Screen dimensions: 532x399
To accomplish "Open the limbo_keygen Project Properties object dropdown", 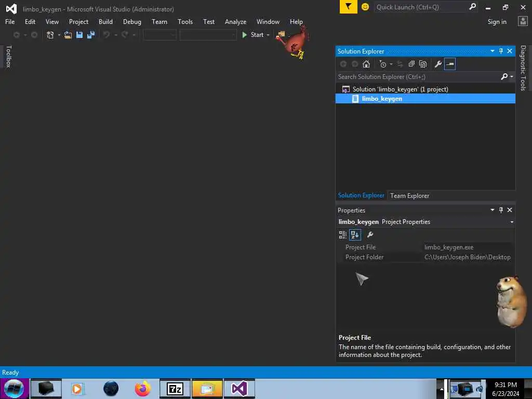I will point(512,222).
